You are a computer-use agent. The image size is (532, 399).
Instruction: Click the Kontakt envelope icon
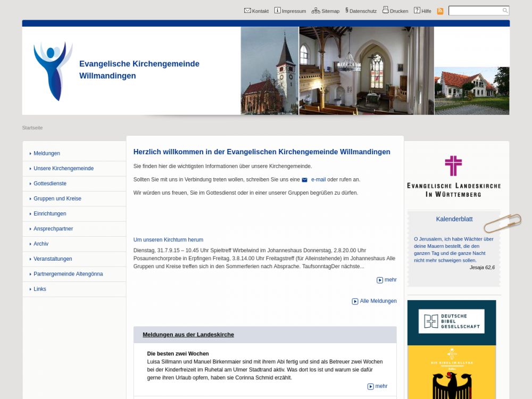pos(247,11)
